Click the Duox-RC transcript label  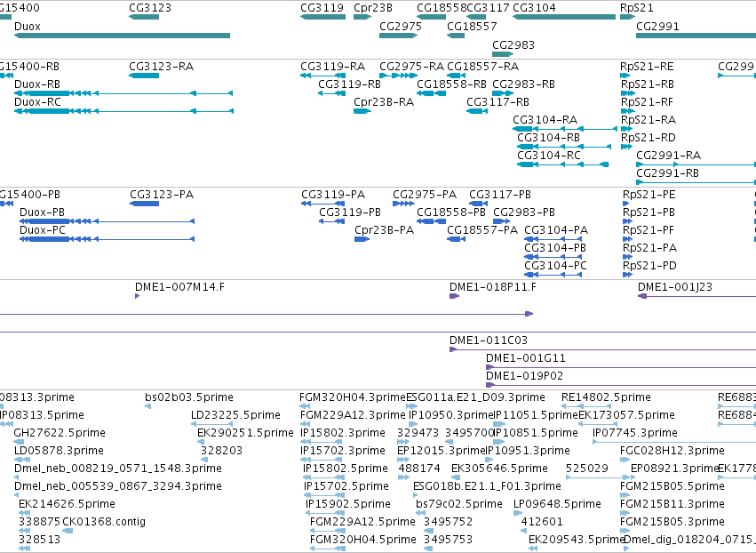pos(37,102)
